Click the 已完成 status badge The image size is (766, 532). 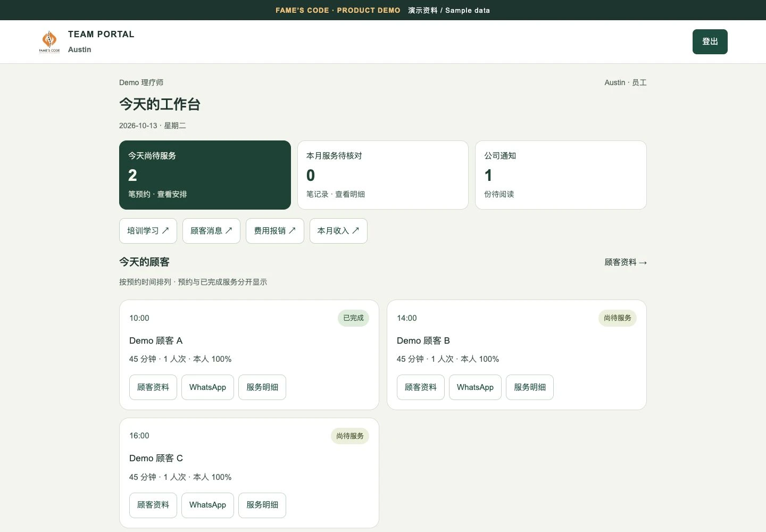(353, 318)
